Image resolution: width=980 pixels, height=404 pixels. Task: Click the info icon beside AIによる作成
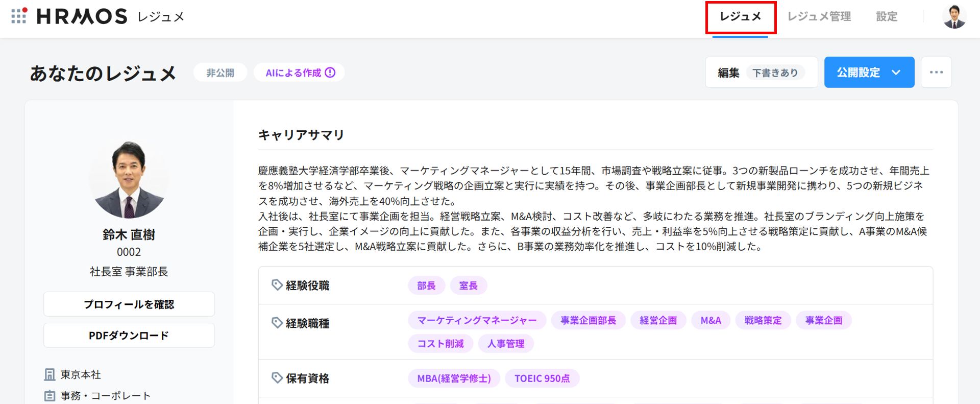pyautogui.click(x=331, y=73)
